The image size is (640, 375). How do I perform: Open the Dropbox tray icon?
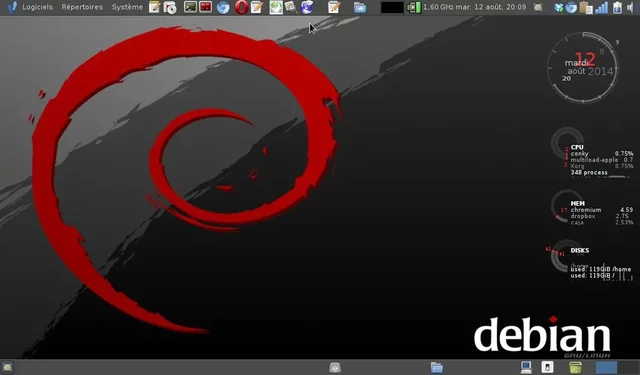[559, 7]
